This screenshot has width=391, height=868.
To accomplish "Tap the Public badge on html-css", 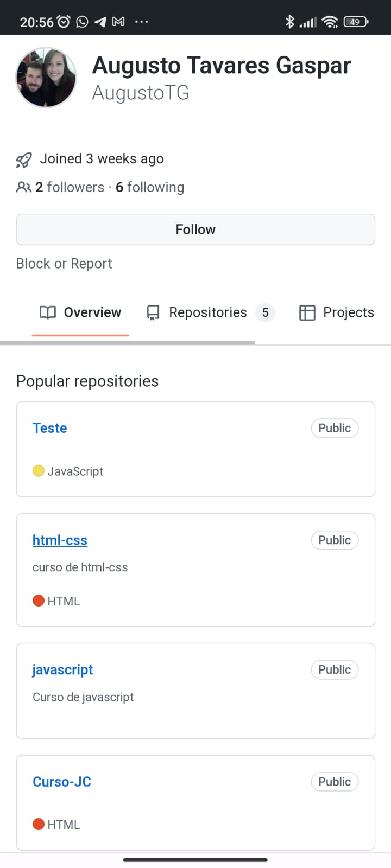I will 335,540.
